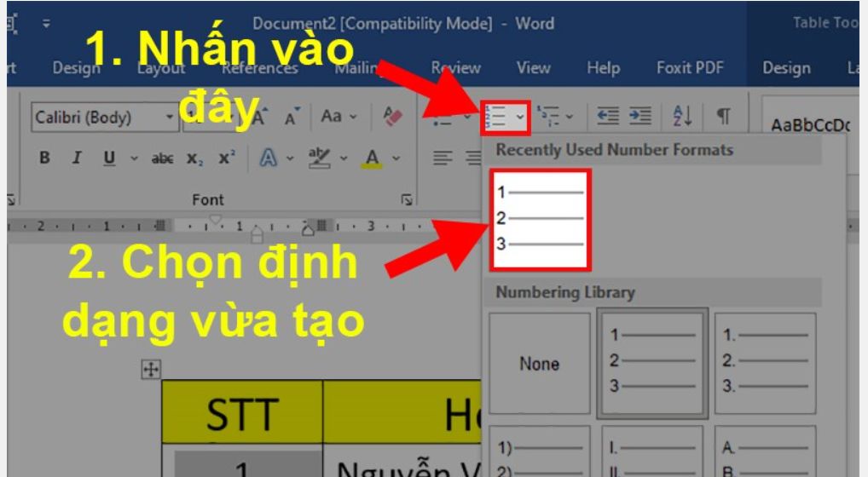Switch to the View ribbon tab
The height and width of the screenshot is (477, 868).
click(534, 68)
